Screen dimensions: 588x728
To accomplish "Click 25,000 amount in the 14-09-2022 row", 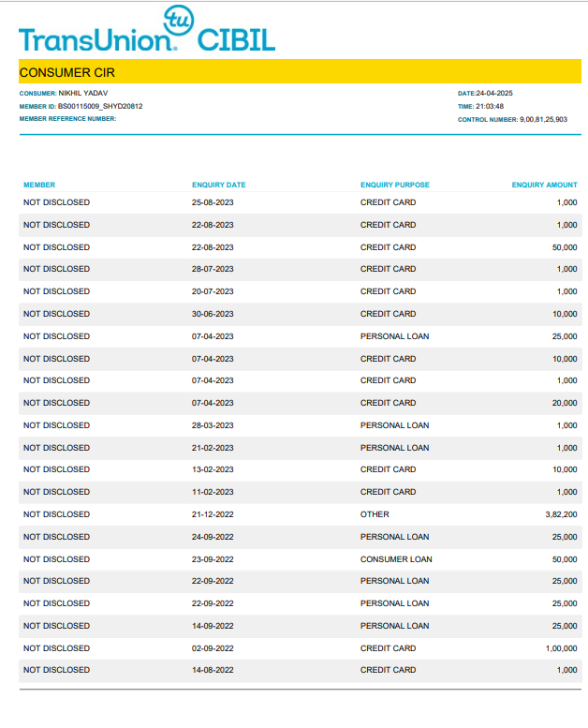I will (x=565, y=626).
